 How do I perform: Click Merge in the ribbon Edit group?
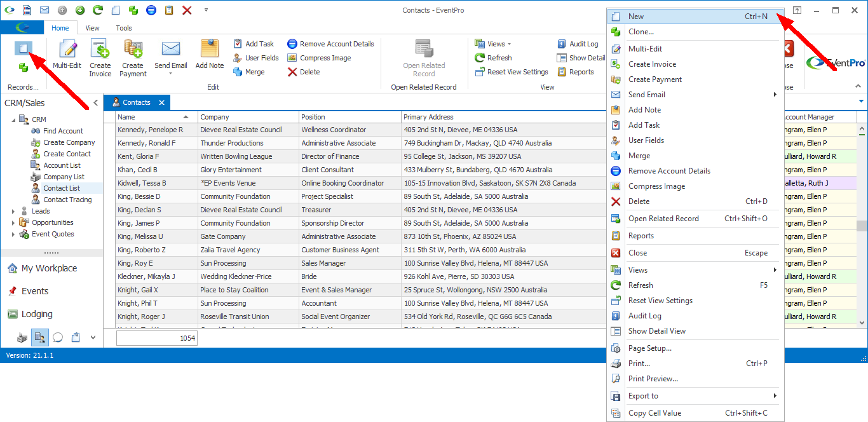coord(248,72)
